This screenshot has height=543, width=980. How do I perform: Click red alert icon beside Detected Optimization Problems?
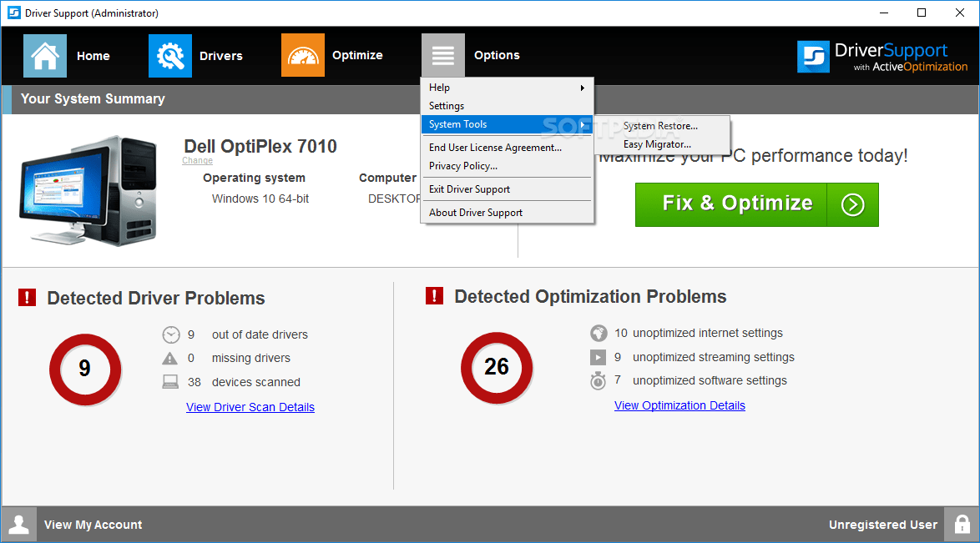(434, 295)
